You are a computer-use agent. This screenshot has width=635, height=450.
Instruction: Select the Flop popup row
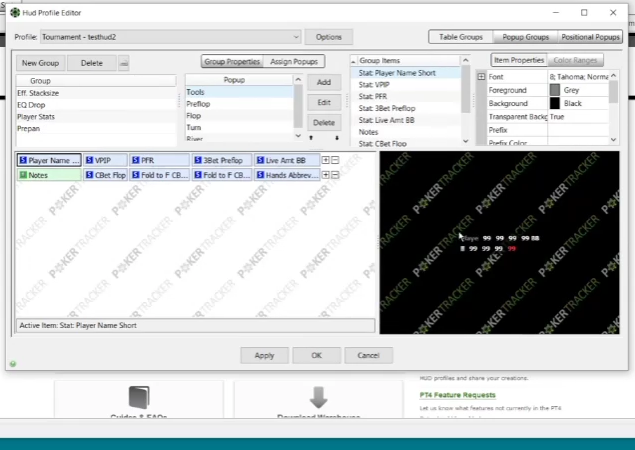239,115
